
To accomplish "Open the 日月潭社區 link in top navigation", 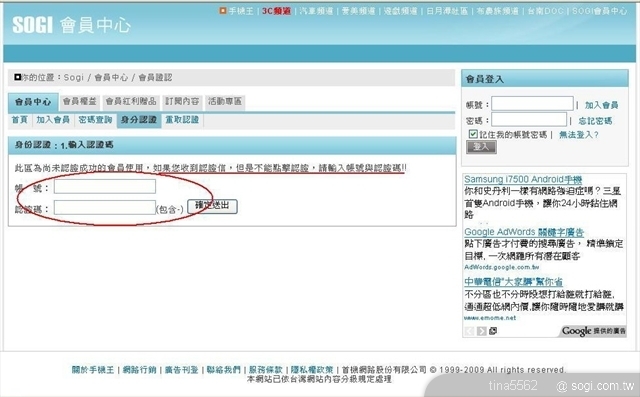I will tap(447, 11).
